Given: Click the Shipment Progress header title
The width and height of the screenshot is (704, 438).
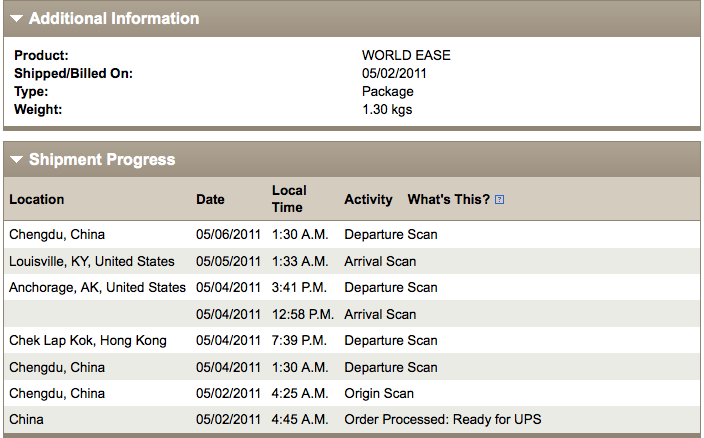Looking at the screenshot, I should tap(102, 160).
